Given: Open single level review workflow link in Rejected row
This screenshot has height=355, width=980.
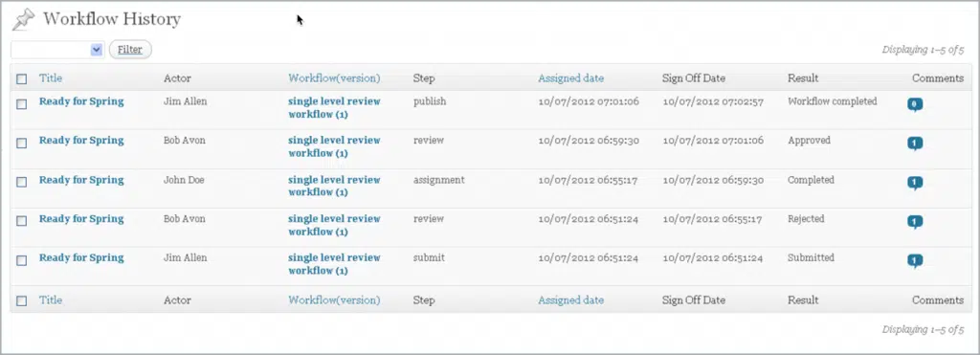Looking at the screenshot, I should (x=334, y=225).
